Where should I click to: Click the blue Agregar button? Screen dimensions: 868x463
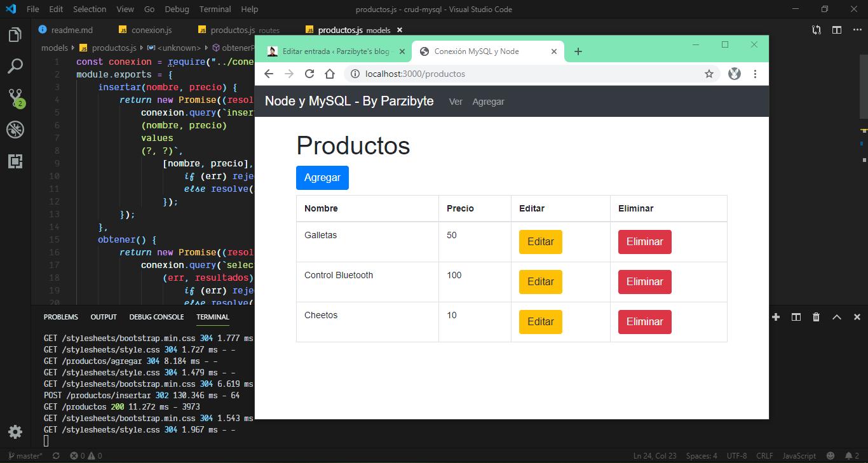[322, 178]
